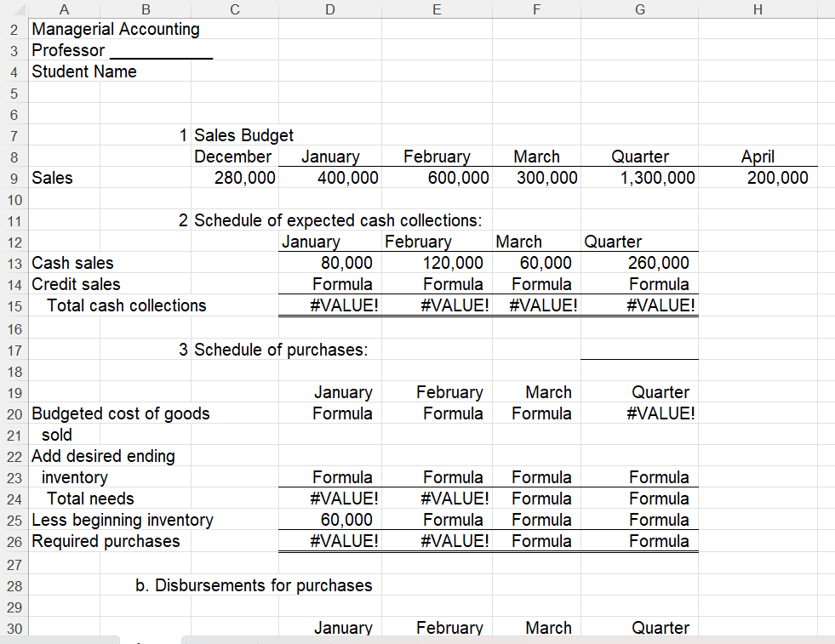Select column A header
This screenshot has width=835, height=644.
[x=64, y=9]
